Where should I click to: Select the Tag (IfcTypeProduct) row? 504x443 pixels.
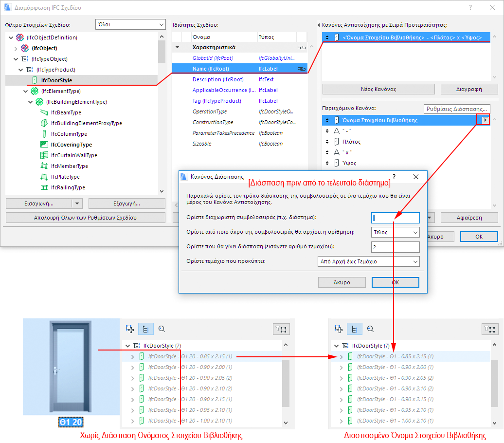tap(240, 101)
